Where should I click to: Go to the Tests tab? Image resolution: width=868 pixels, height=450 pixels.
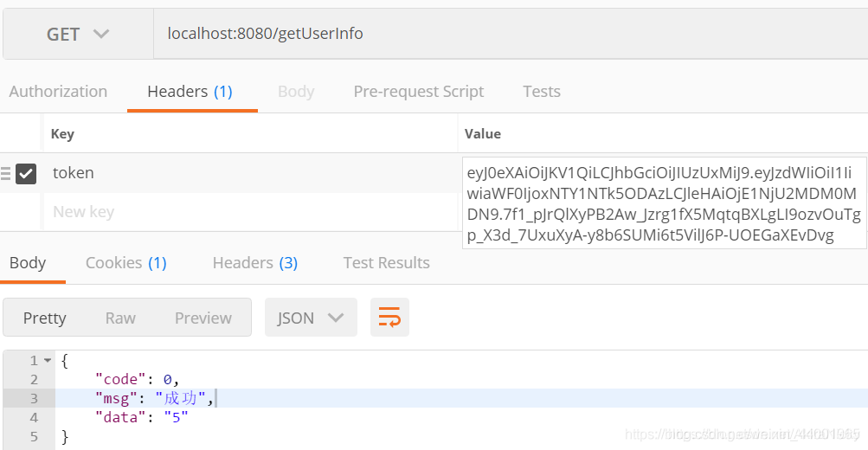coord(542,92)
